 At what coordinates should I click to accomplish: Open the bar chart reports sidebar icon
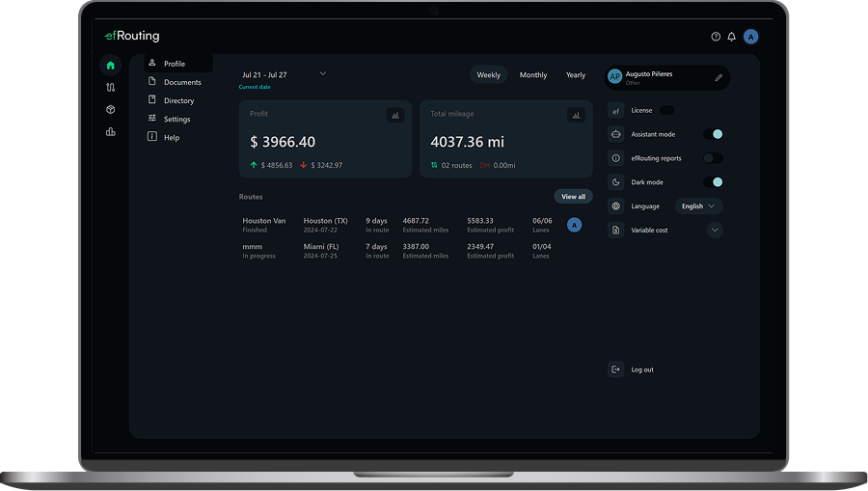pyautogui.click(x=111, y=132)
